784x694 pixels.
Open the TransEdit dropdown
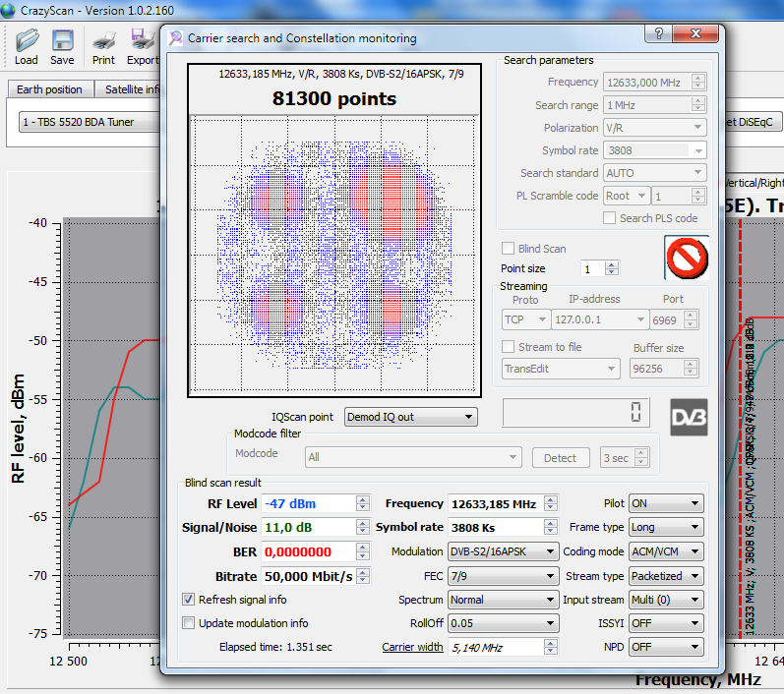coord(561,369)
